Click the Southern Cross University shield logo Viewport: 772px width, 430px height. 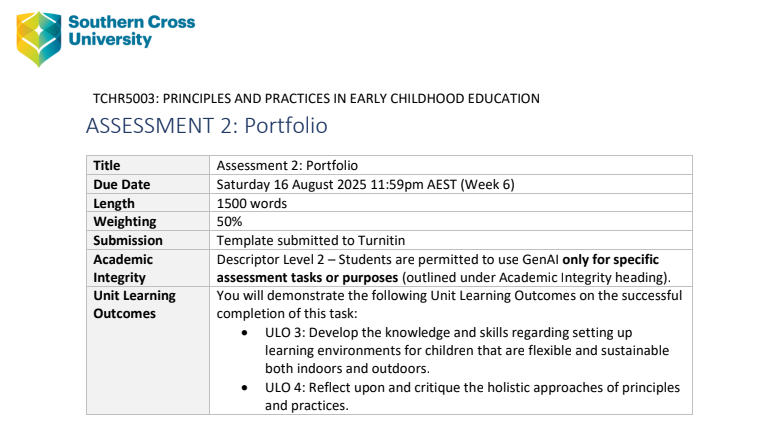(x=39, y=38)
